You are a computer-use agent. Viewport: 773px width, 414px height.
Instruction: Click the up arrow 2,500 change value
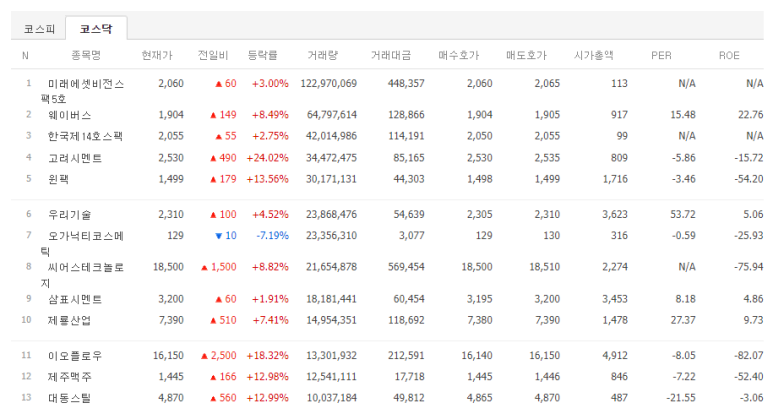218,356
